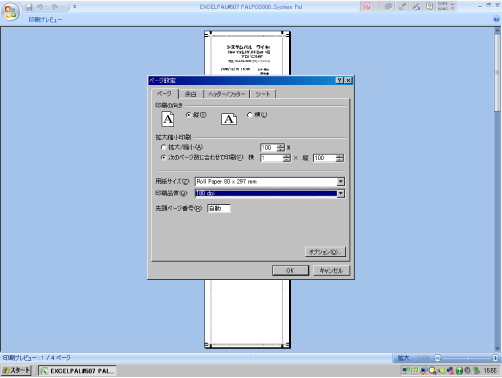Click the Redo arrow in quick access toolbar

coord(55,7)
